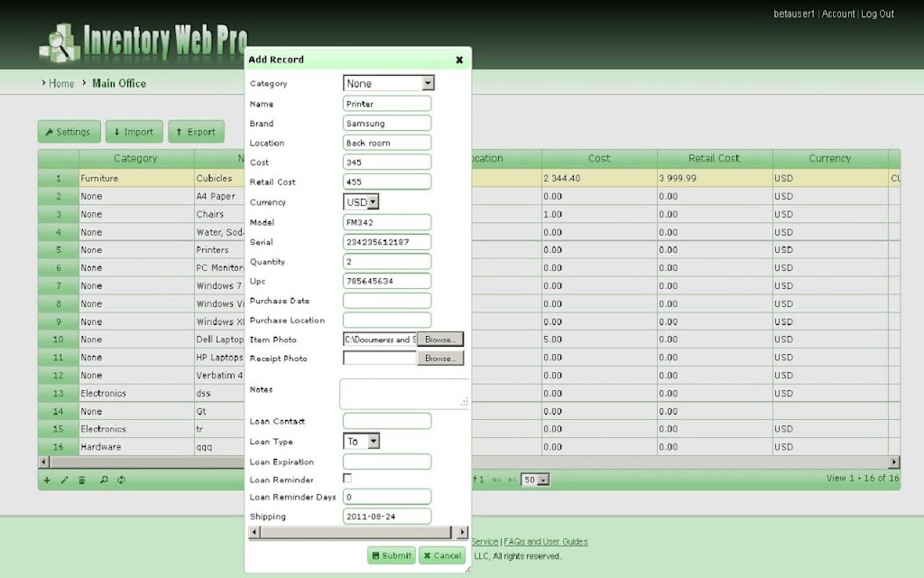Click the empty Purchase Location field
This screenshot has width=924, height=578.
(x=387, y=321)
